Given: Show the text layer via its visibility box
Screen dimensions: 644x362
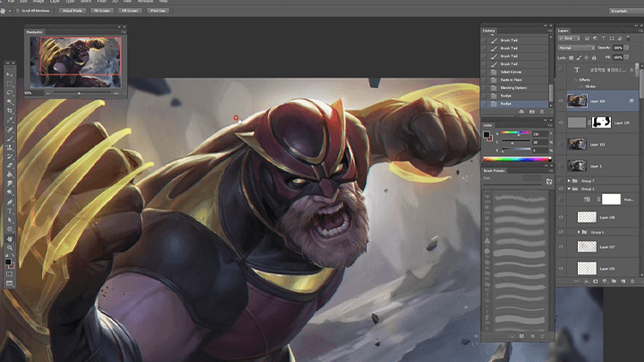Looking at the screenshot, I should (561, 70).
